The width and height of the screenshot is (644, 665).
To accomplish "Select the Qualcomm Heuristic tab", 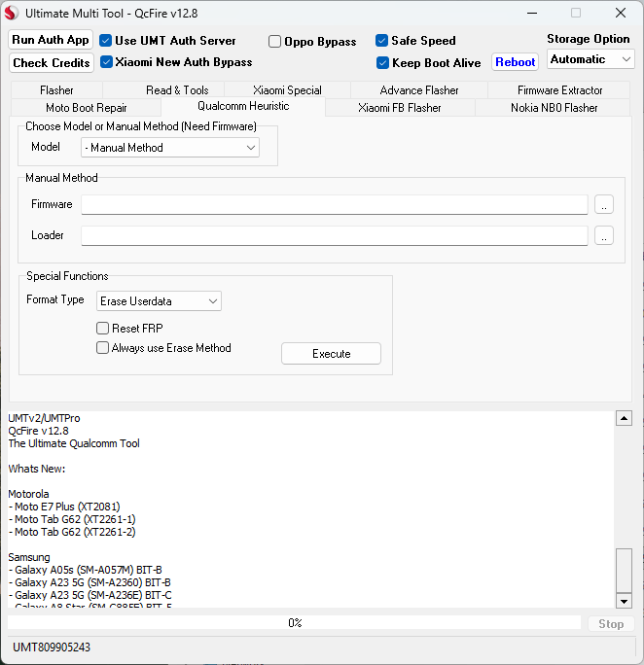I will click(243, 106).
